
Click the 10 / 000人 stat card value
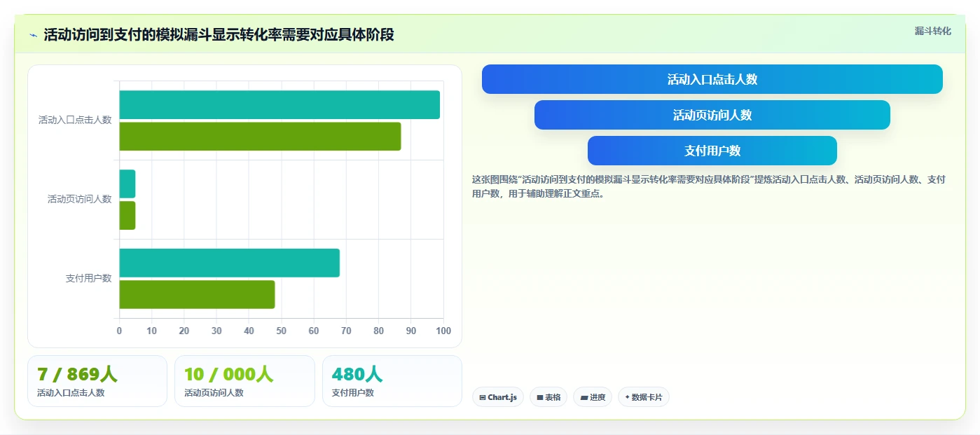pos(228,375)
